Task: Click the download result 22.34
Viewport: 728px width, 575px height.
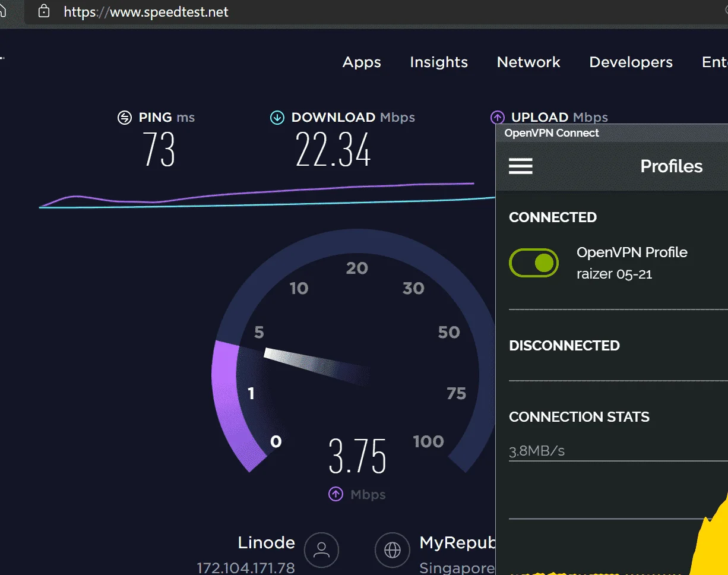Action: point(333,149)
